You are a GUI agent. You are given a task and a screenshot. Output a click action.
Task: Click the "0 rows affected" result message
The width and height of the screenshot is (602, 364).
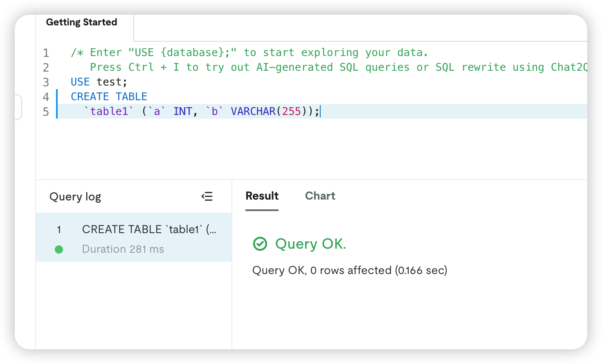(350, 270)
